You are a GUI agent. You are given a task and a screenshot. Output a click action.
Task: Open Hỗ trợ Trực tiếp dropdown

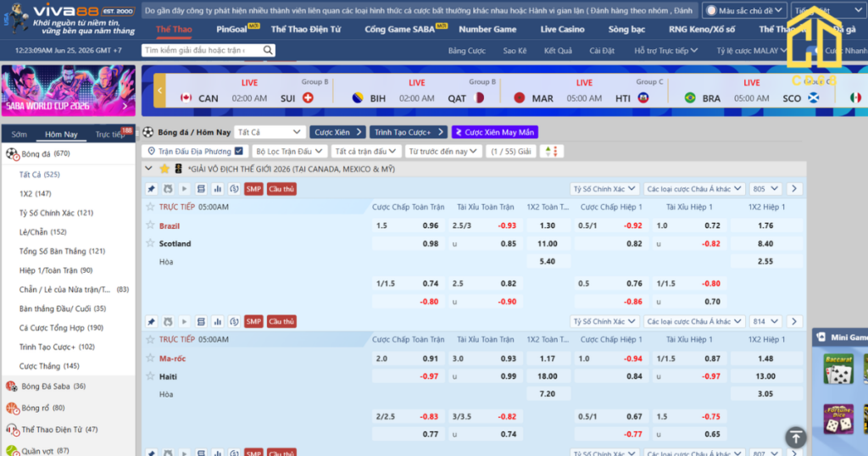tap(665, 50)
